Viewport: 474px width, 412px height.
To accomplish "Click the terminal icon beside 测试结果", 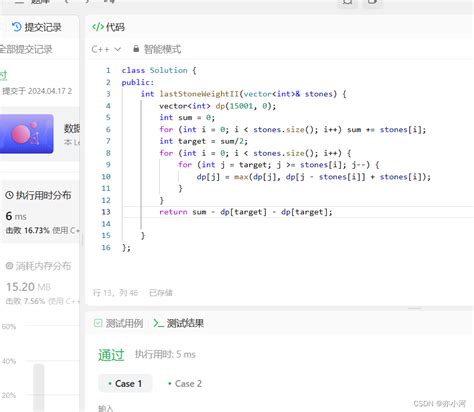I will point(158,323).
